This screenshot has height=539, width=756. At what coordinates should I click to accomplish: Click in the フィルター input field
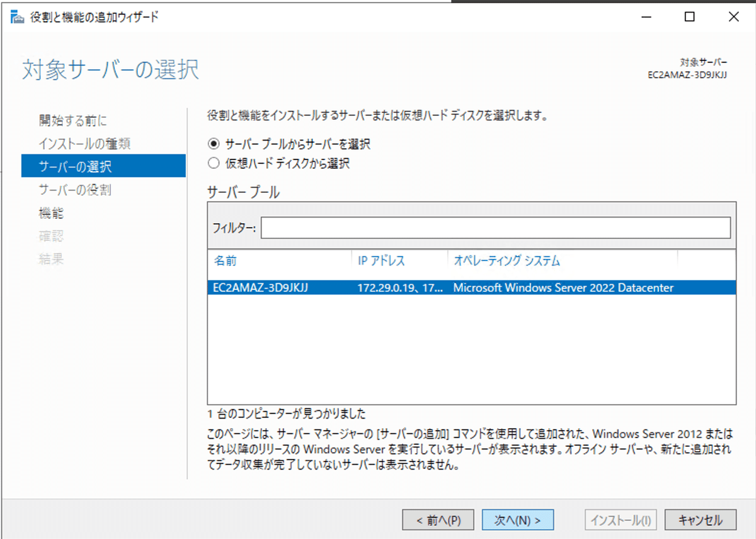[496, 228]
